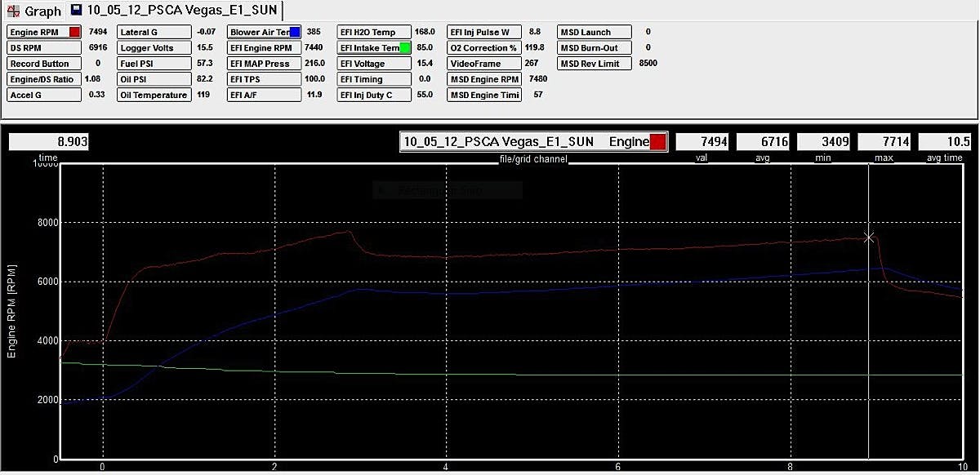
Task: Click the MSD Rev Limit button
Action: point(595,64)
